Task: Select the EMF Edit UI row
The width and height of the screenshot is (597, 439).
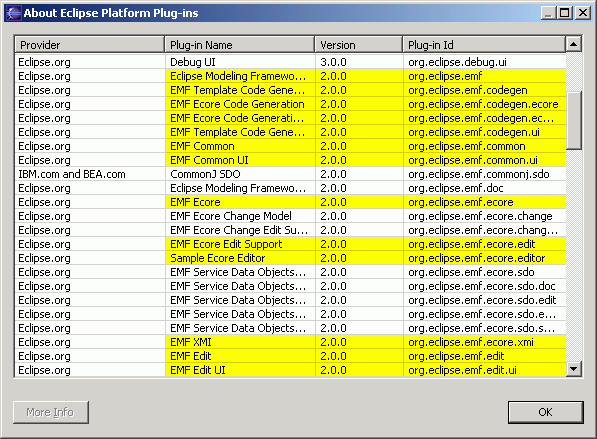Action: tap(291, 370)
